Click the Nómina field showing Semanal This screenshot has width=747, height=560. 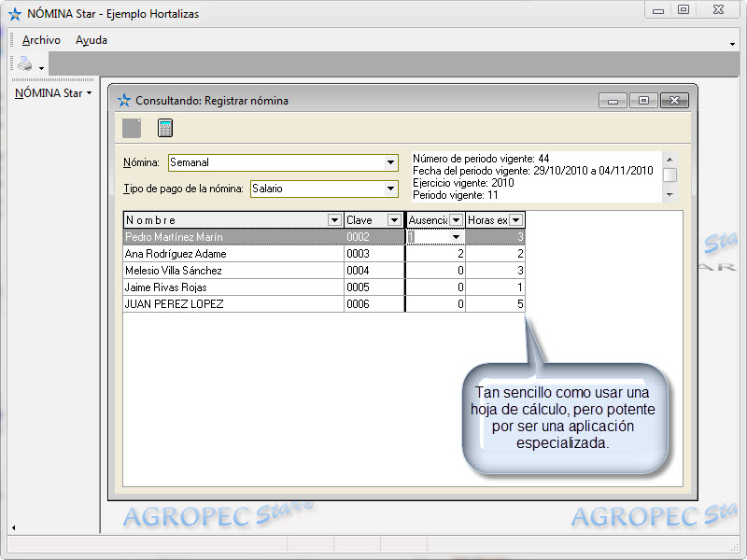[x=283, y=162]
